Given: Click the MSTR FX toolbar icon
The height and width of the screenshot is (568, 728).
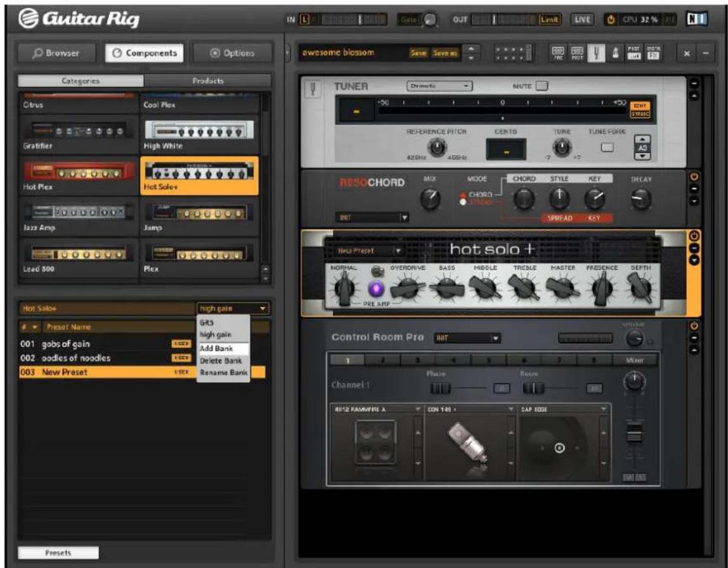Looking at the screenshot, I should click(653, 53).
